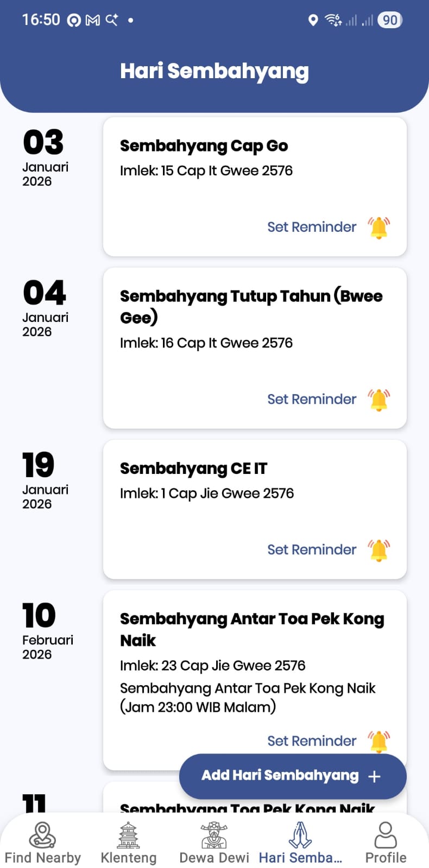The width and height of the screenshot is (429, 868).
Task: Tap bell icon for Antar Toa Pek Kong Naik
Action: [x=379, y=740]
